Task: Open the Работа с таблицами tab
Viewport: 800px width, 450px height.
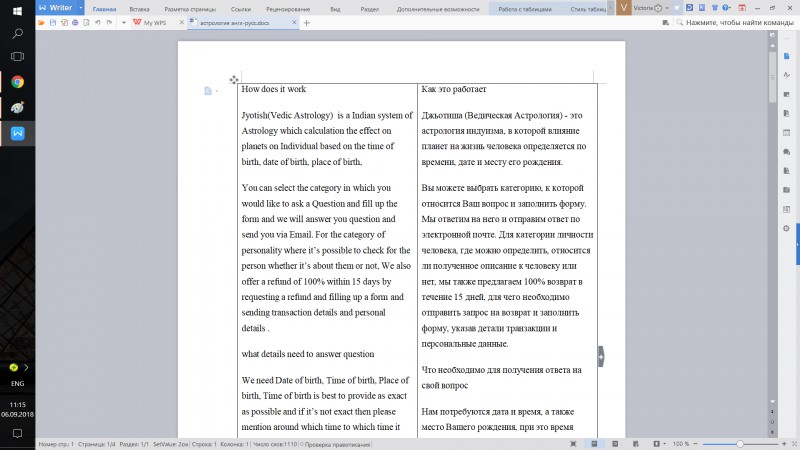Action: pyautogui.click(x=524, y=9)
